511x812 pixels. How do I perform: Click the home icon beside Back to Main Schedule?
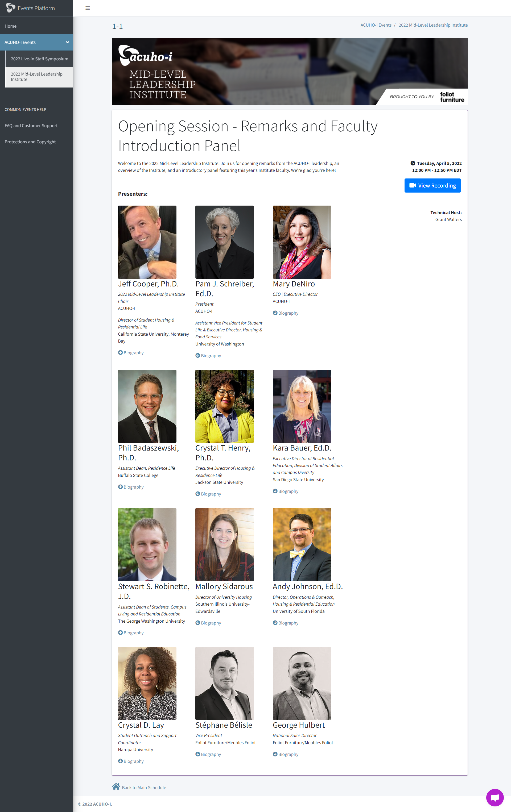tap(116, 786)
